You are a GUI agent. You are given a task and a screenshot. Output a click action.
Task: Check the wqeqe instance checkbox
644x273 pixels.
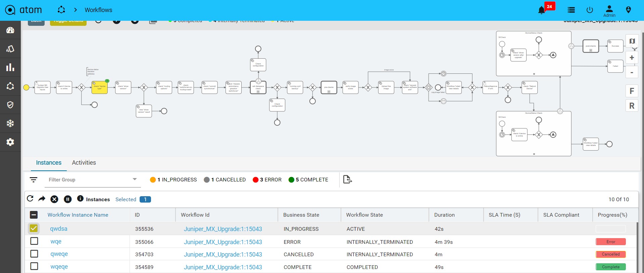coord(34,266)
